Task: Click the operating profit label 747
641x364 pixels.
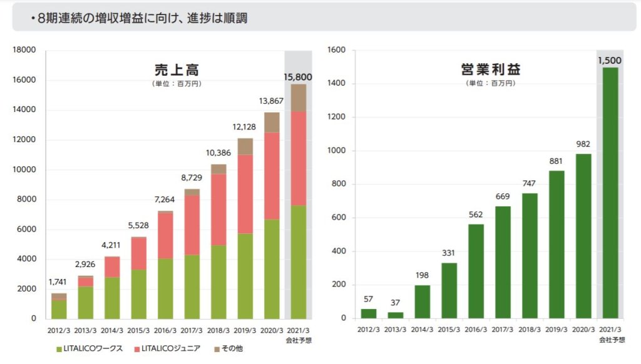Action: 529,183
